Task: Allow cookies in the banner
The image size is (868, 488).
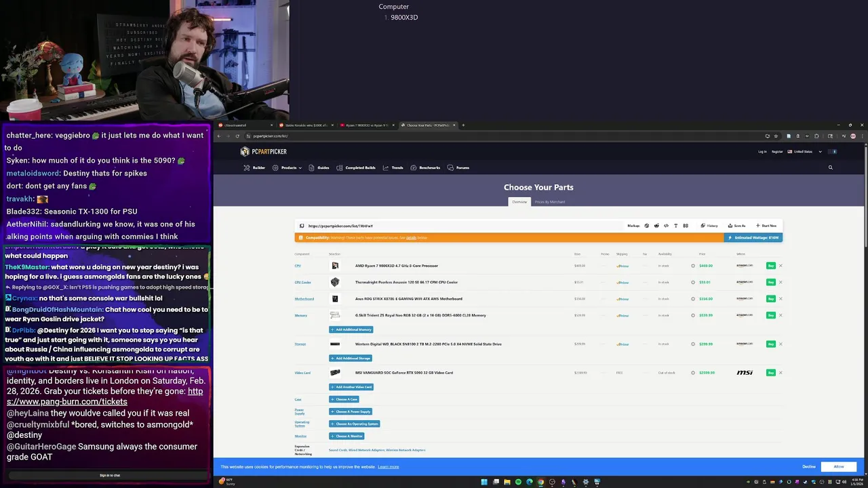Action: point(839,466)
